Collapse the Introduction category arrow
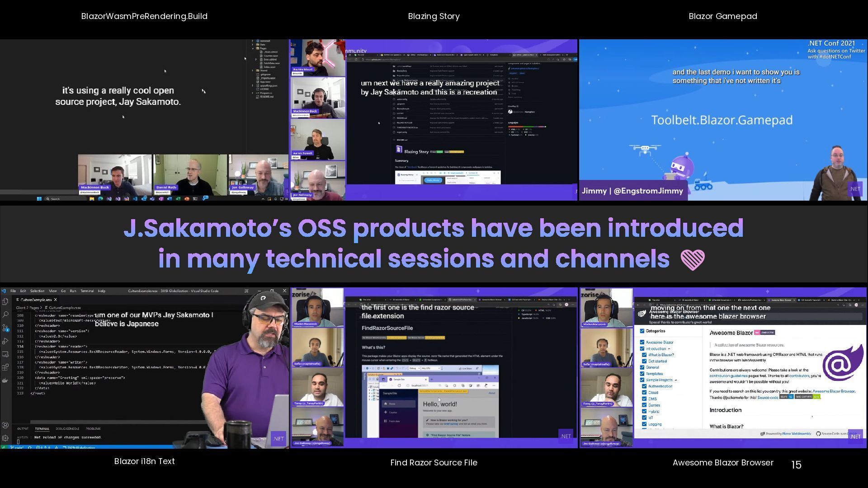Image resolution: width=868 pixels, height=488 pixels. point(669,349)
